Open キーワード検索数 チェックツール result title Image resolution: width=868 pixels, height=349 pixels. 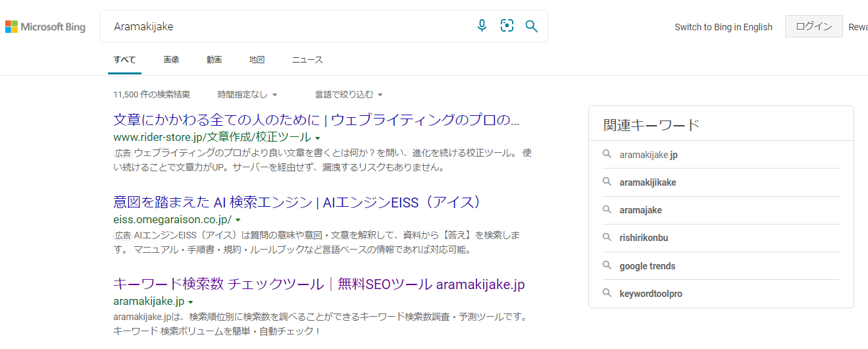click(x=319, y=284)
